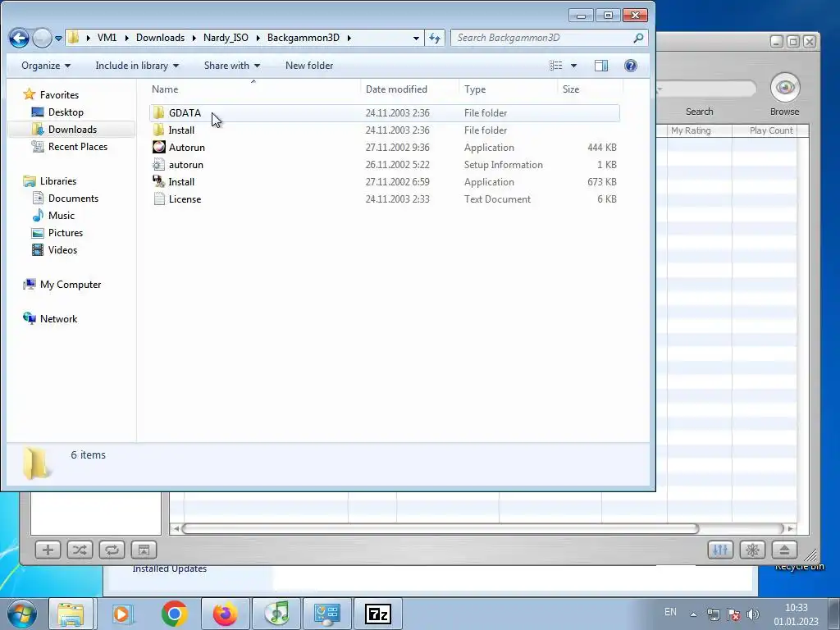The height and width of the screenshot is (630, 840).
Task: Toggle repeat in the background player
Action: pos(112,550)
